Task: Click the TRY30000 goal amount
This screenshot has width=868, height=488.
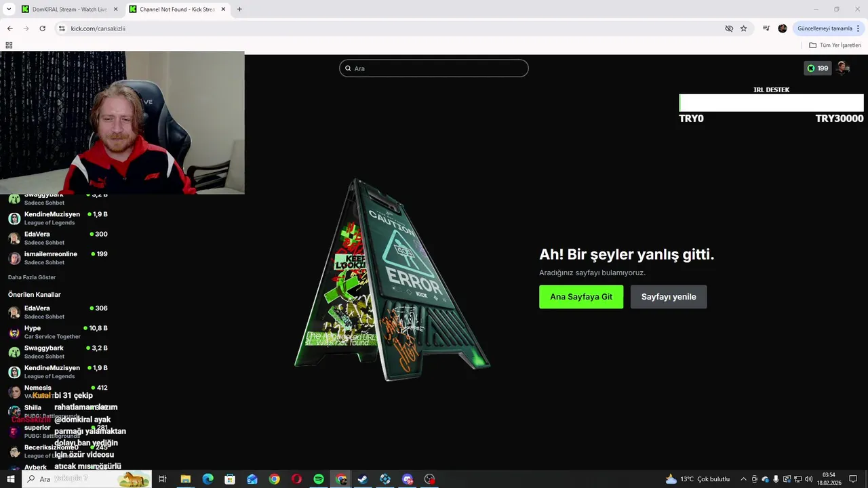Action: click(840, 119)
